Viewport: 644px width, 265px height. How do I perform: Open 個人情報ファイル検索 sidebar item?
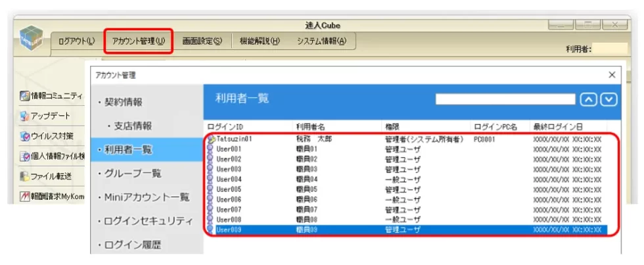pos(51,157)
